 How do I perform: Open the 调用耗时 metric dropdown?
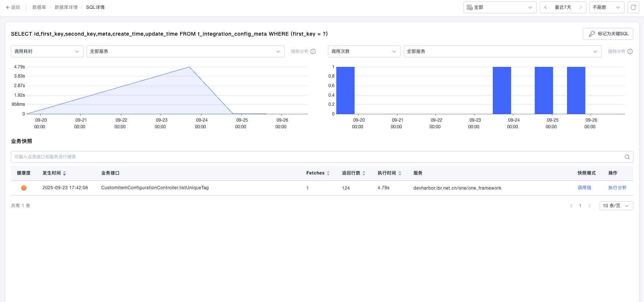click(47, 51)
